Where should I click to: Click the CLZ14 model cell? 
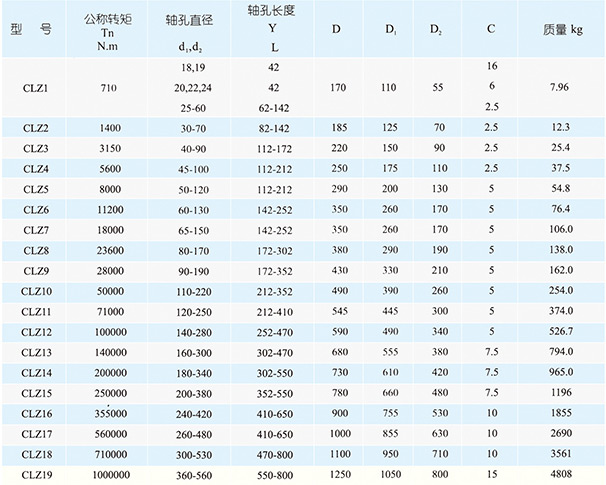click(36, 371)
